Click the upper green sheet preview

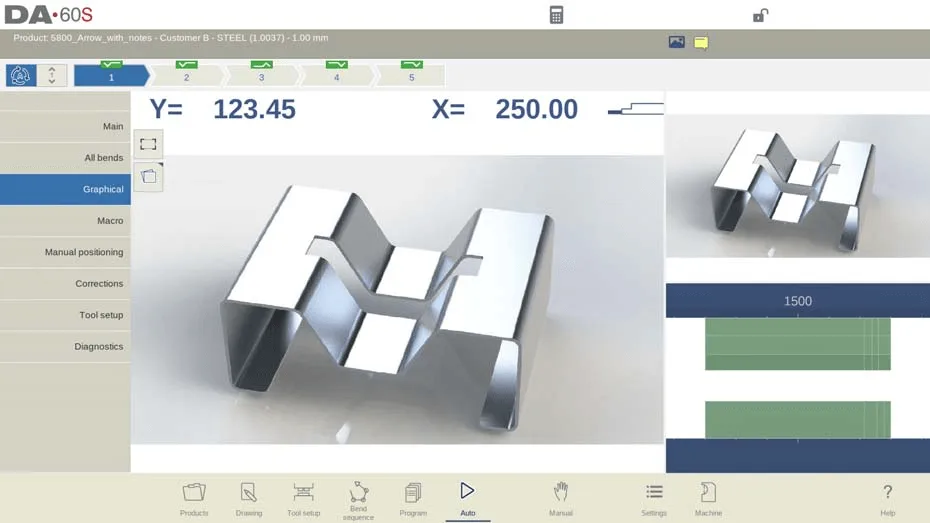798,344
